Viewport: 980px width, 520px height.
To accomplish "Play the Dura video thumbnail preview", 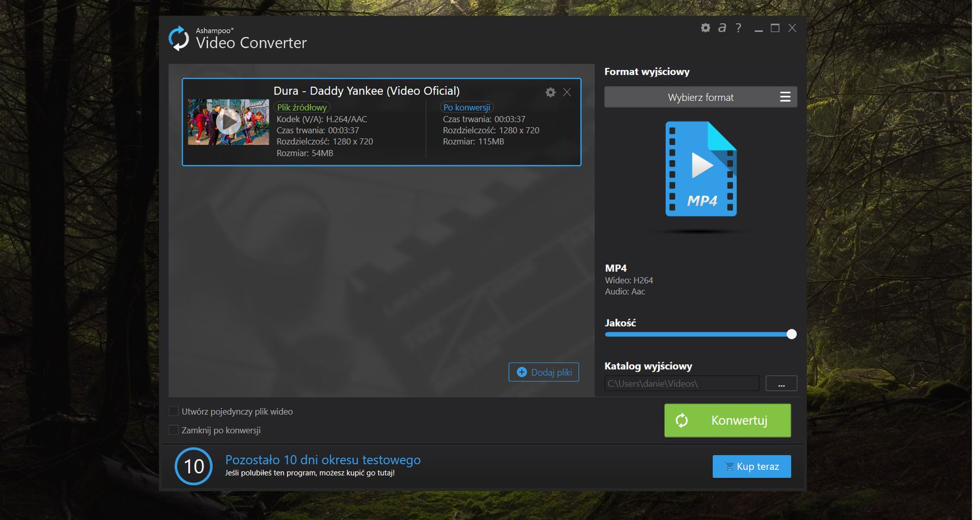I will tap(228, 122).
